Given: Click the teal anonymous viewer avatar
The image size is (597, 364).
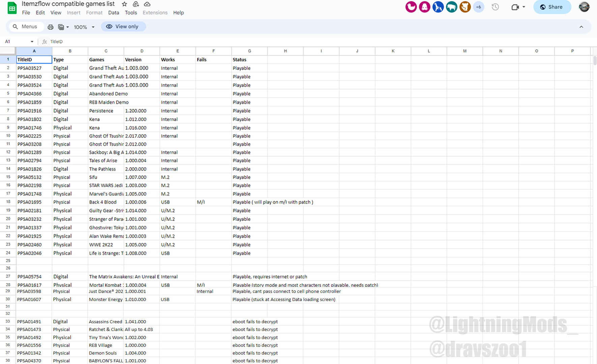Looking at the screenshot, I should [x=451, y=7].
